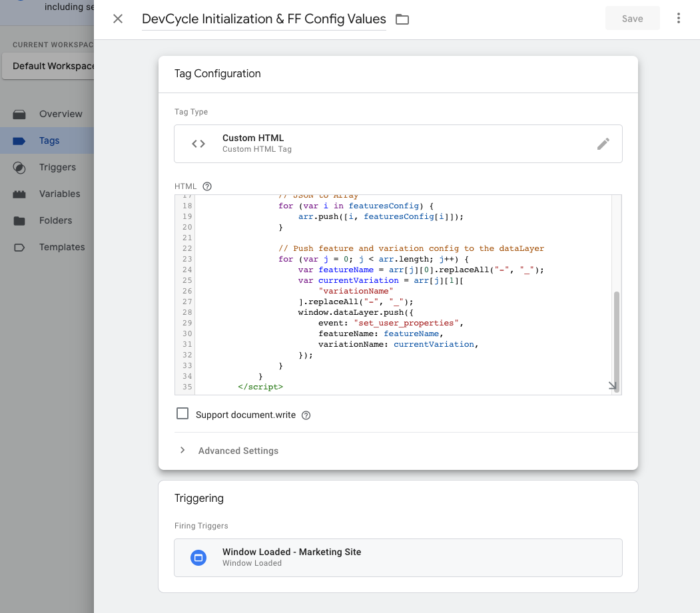700x613 pixels.
Task: Click the Triggers icon in the sidebar
Action: pyautogui.click(x=19, y=168)
